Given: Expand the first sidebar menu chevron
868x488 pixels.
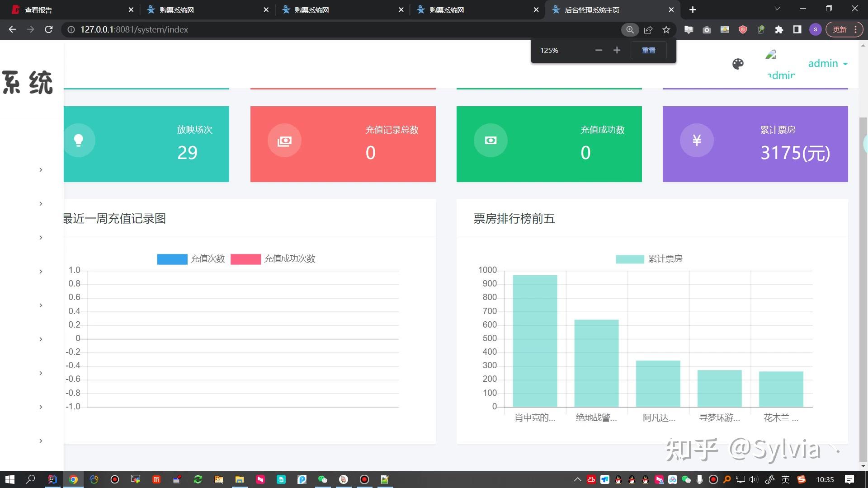Looking at the screenshot, I should pos(41,170).
